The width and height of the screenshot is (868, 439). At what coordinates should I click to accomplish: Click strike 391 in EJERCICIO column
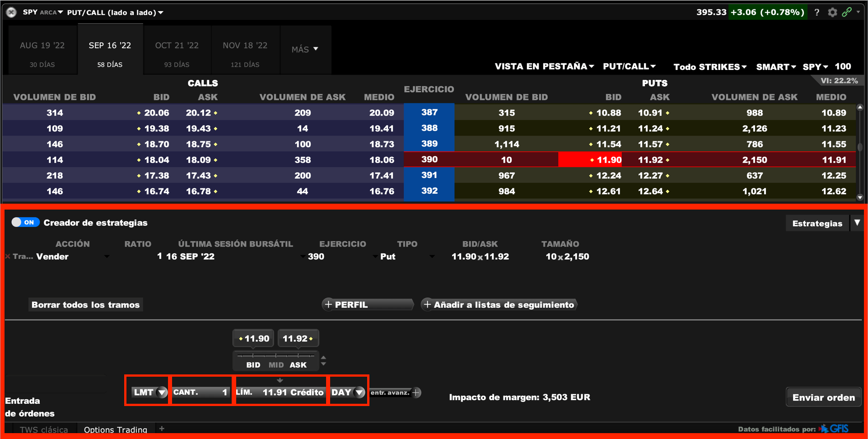click(429, 175)
